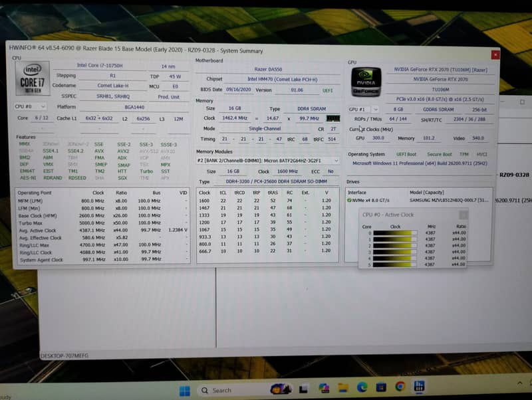Click the UEFI Boot indicator
The width and height of the screenshot is (532, 400).
point(406,154)
